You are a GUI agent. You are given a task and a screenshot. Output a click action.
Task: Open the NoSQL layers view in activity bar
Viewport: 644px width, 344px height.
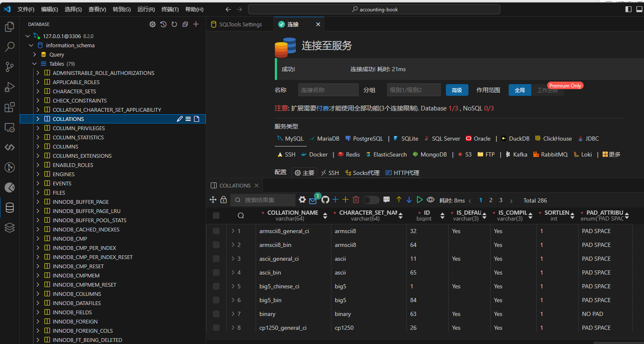point(9,228)
